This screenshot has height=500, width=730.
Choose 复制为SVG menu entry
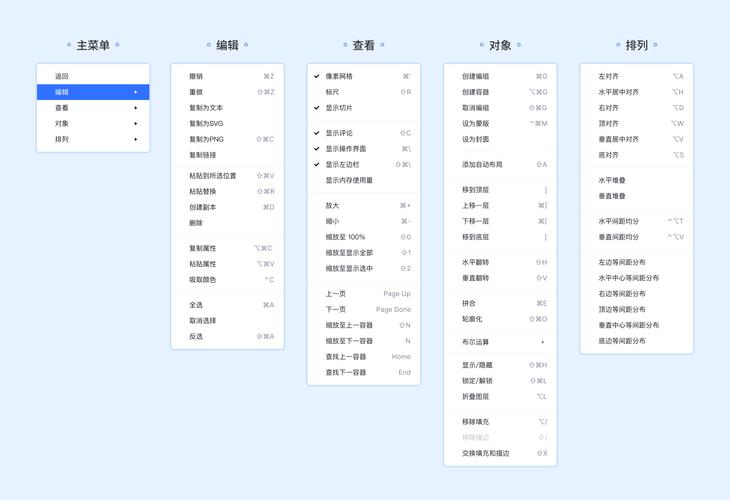(x=206, y=124)
